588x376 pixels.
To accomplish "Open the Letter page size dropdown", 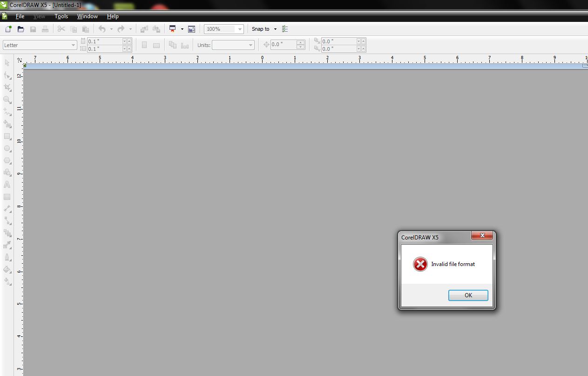I will pyautogui.click(x=73, y=45).
